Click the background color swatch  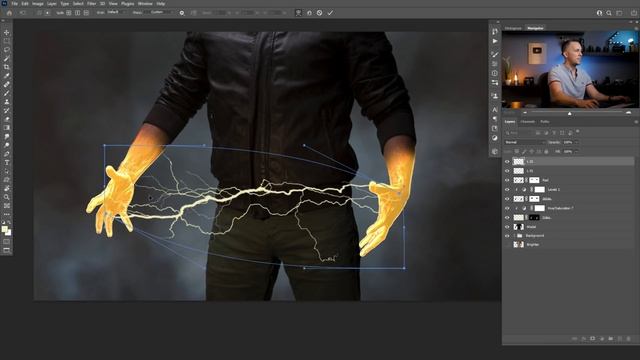[8, 233]
